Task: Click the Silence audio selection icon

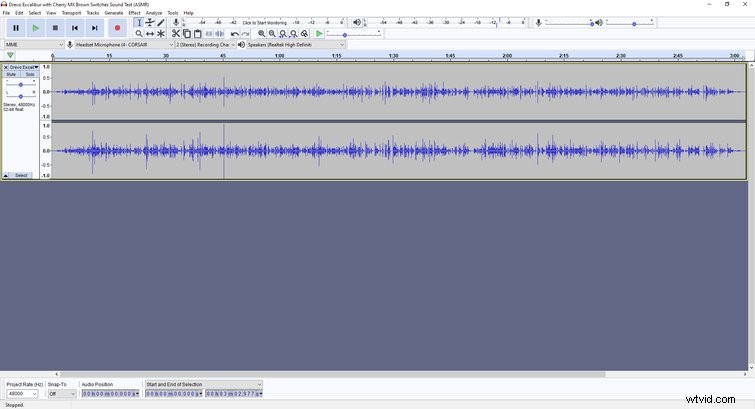Action: coord(220,34)
